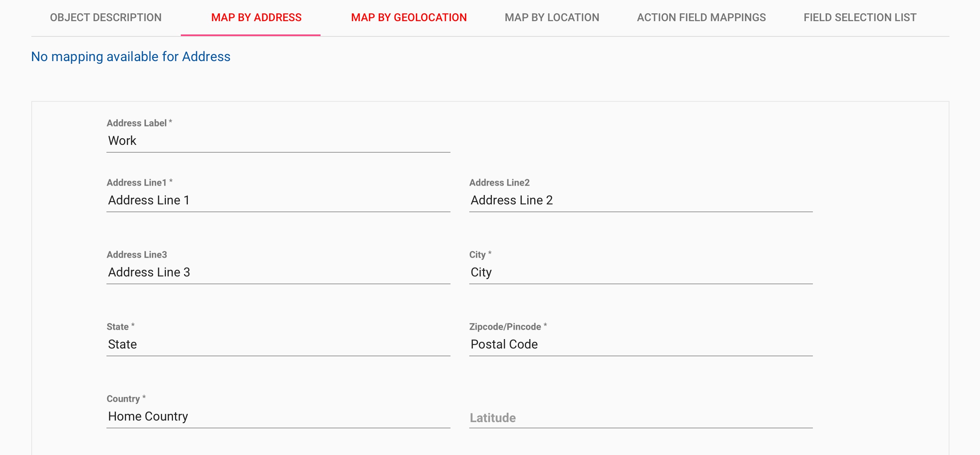Go to Action Field Mappings tab
980x455 pixels.
701,18
